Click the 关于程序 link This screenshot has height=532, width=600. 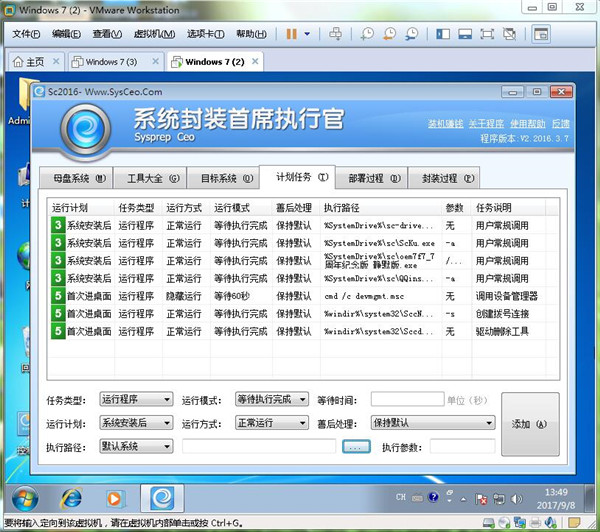click(x=486, y=124)
